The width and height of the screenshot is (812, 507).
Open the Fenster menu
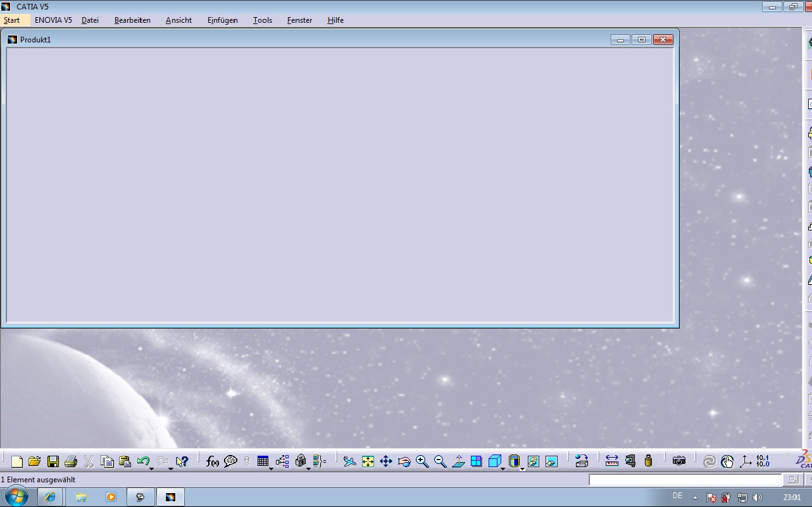tap(299, 20)
